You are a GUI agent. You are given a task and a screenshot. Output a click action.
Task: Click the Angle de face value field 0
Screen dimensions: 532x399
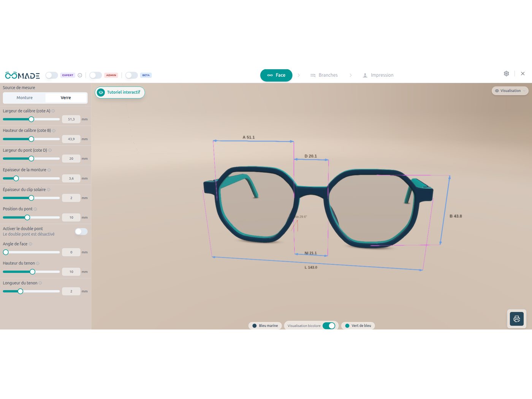point(71,252)
